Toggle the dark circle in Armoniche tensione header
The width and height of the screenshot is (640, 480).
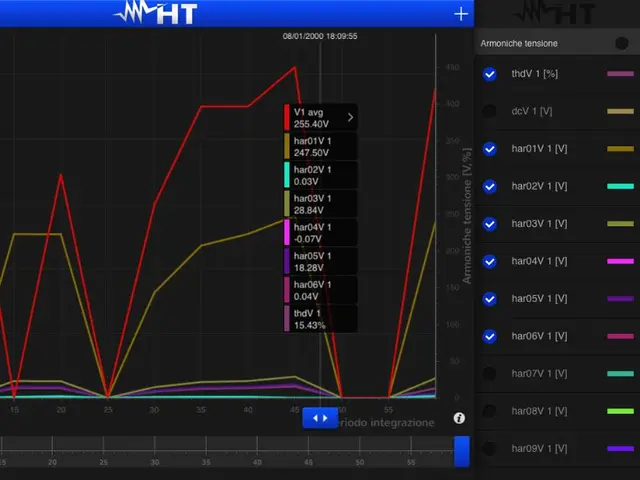[x=622, y=43]
